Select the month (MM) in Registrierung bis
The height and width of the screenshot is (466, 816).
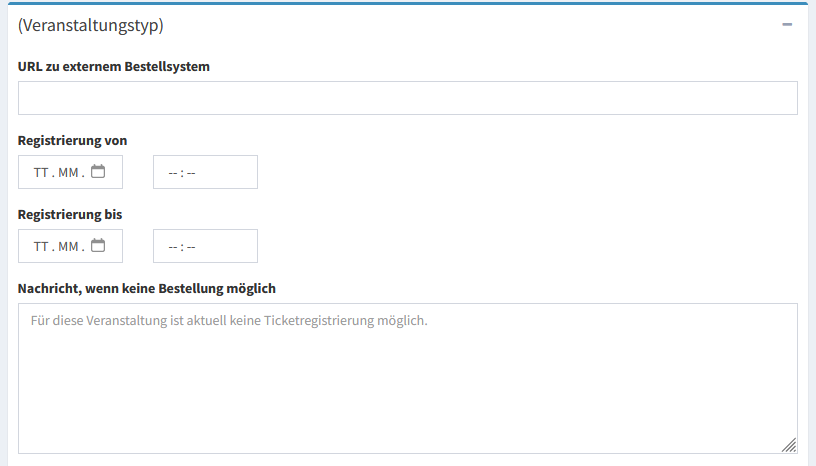(x=67, y=247)
